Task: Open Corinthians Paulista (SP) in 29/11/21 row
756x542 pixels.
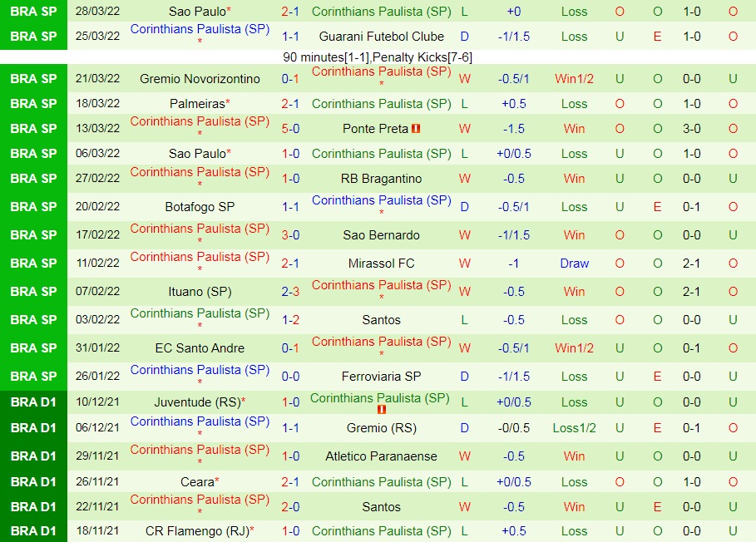Action: pos(200,450)
